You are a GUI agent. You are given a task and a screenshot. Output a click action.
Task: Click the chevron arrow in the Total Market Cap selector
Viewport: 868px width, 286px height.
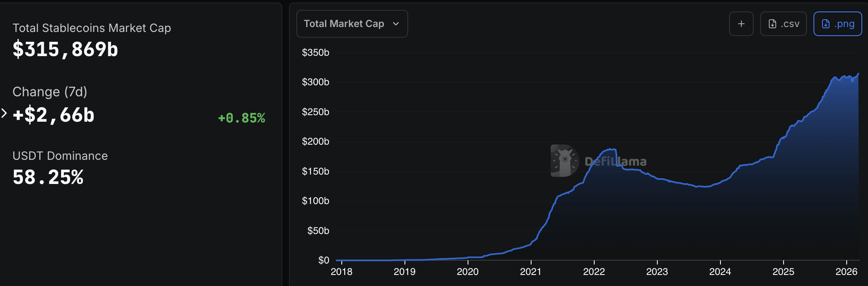point(396,24)
